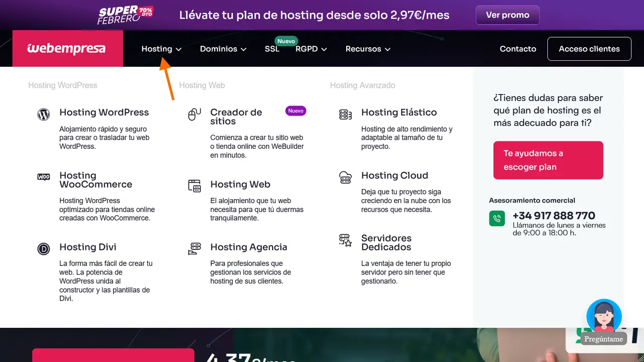Open the Hosting Web title link
644x362 pixels.
coord(240,184)
